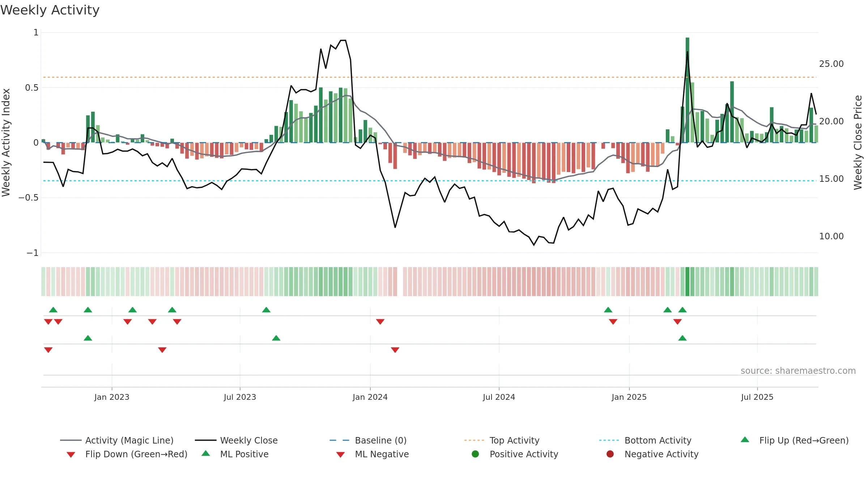
Task: Toggle the Top Activity legend entry
Action: click(x=502, y=440)
